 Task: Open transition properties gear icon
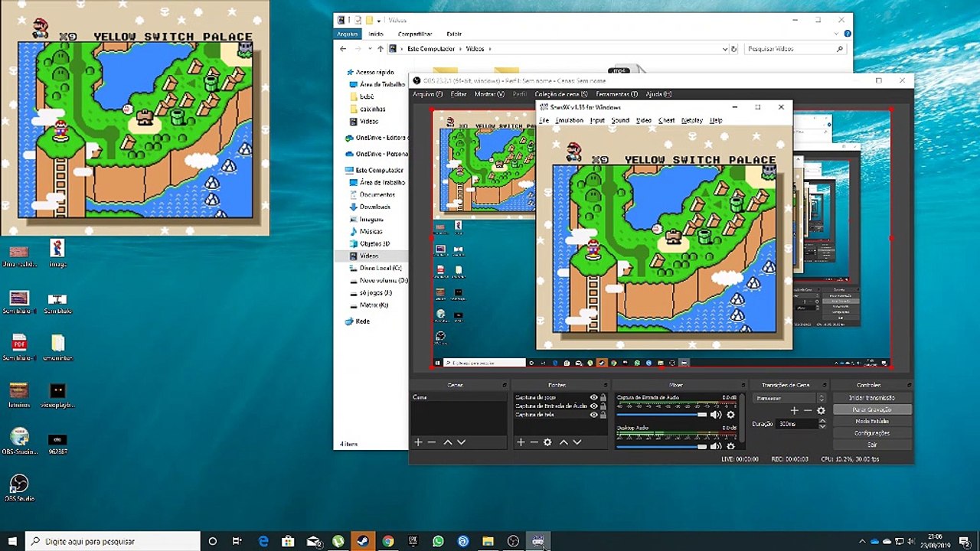point(821,411)
